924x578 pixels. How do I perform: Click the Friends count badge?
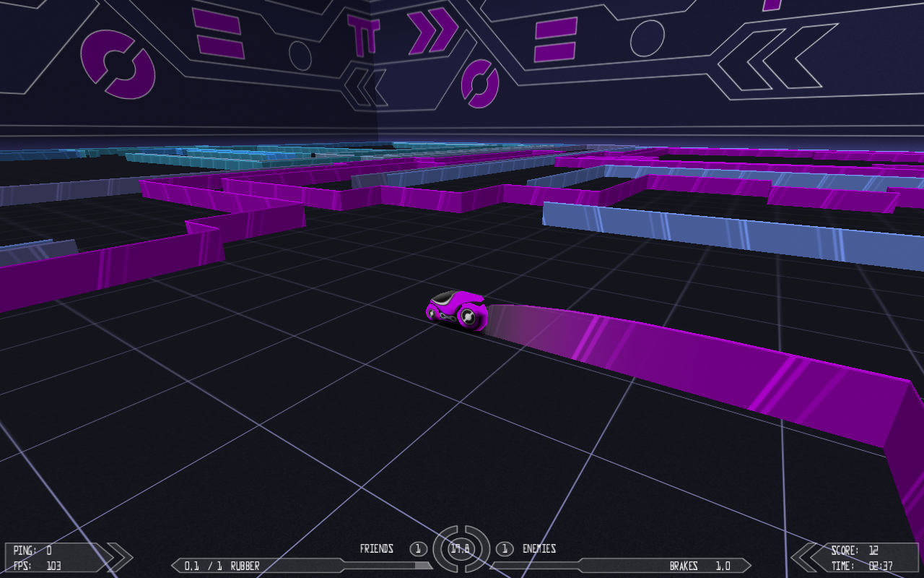(418, 549)
